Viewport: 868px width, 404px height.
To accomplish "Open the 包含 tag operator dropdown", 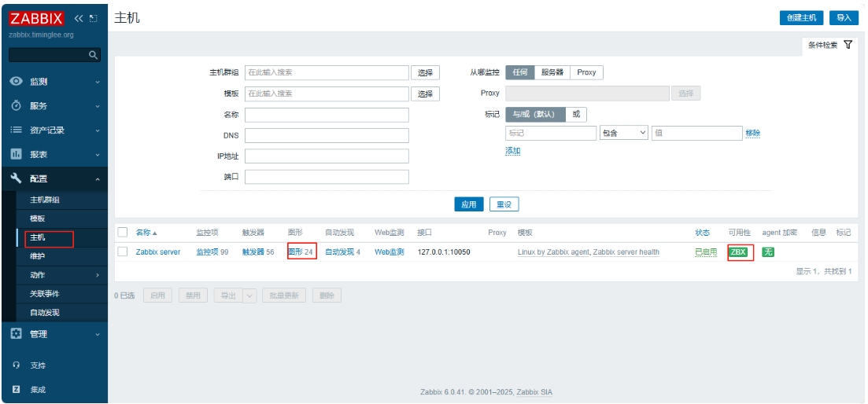I will pos(624,133).
